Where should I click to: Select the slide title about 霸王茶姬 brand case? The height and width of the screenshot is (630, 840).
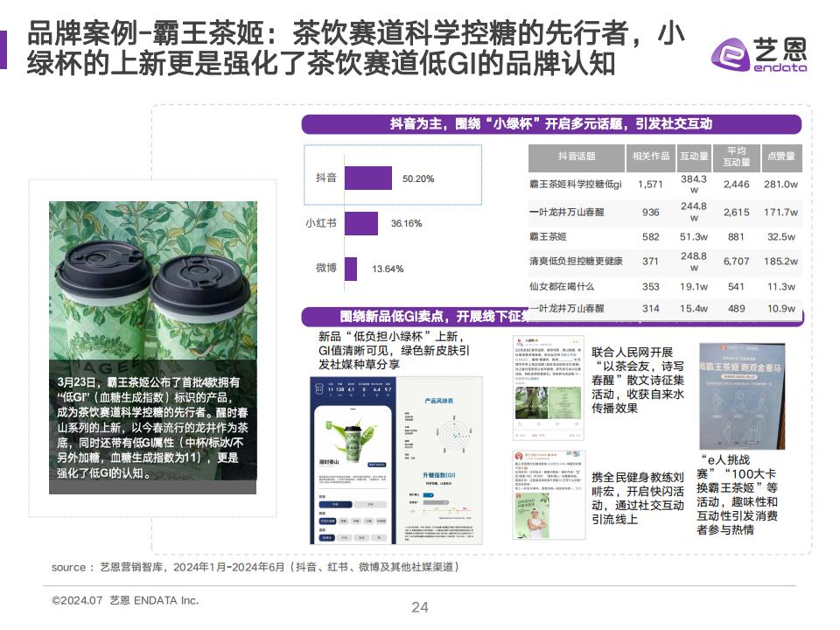pyautogui.click(x=356, y=48)
